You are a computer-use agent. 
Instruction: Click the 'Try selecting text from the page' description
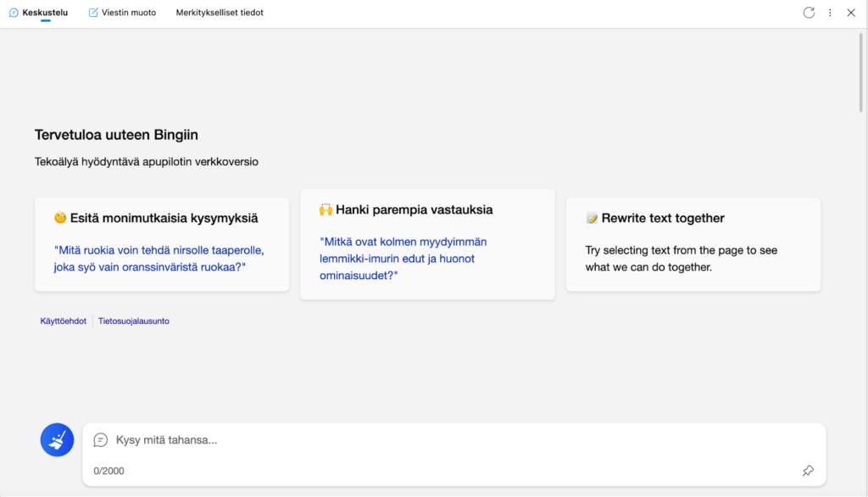681,259
